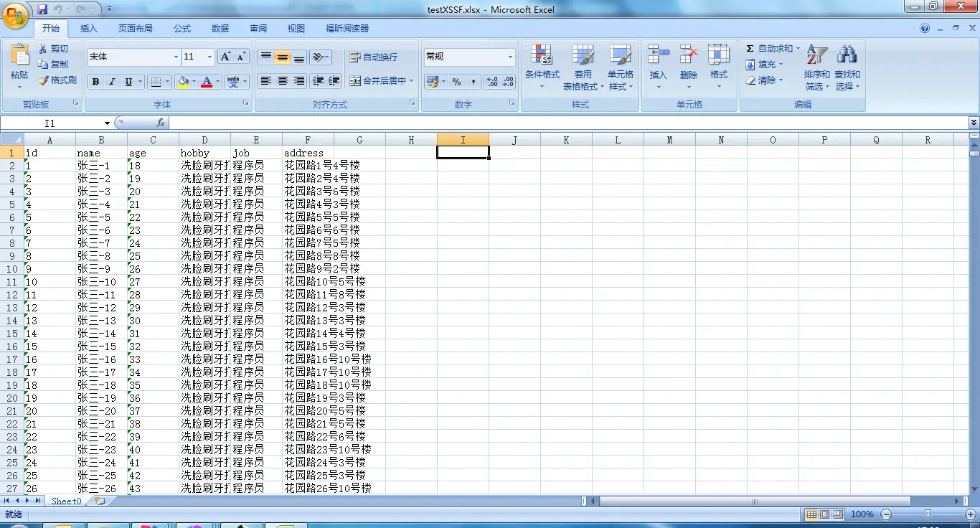Click the Grow Font large A icon
The height and width of the screenshot is (528, 980).
click(225, 57)
